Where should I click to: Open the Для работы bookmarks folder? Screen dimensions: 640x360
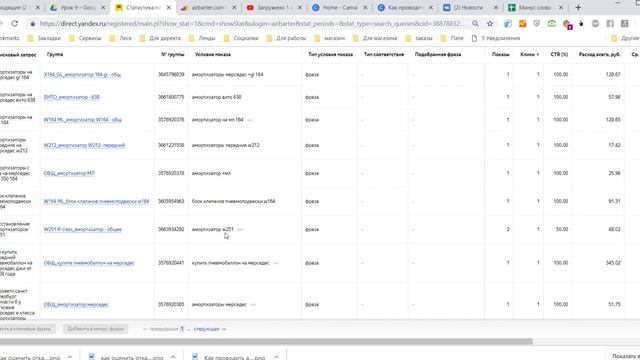(x=286, y=38)
